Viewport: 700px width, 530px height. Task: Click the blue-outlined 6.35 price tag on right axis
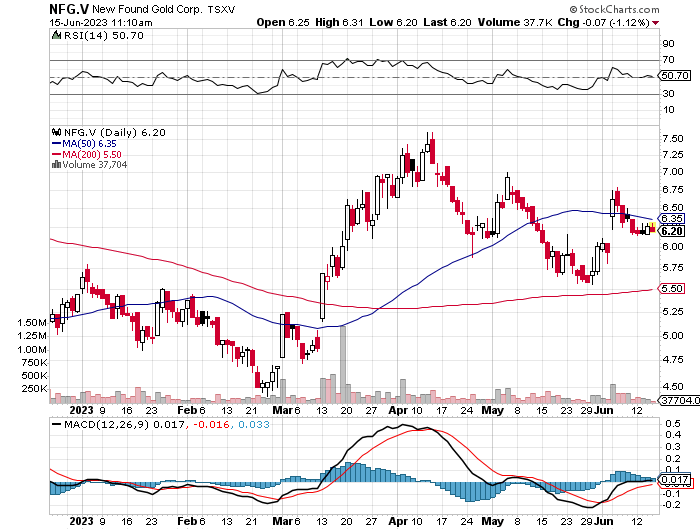(671, 219)
